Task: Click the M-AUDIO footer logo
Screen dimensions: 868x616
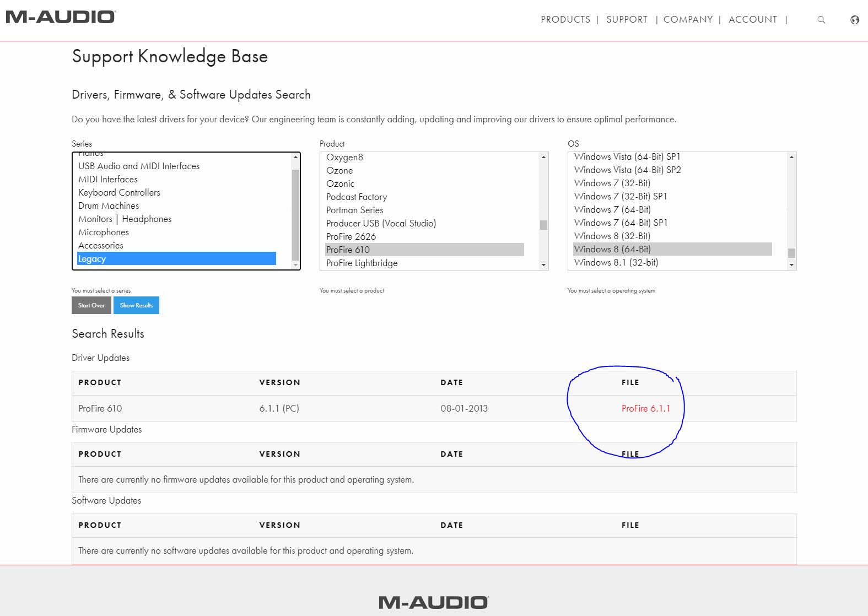Action: click(x=434, y=602)
